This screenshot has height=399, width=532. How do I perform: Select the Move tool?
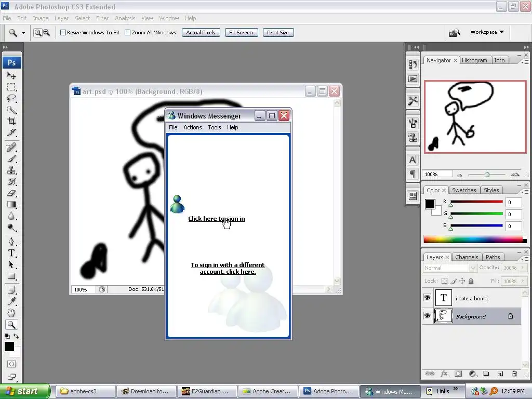pyautogui.click(x=11, y=75)
